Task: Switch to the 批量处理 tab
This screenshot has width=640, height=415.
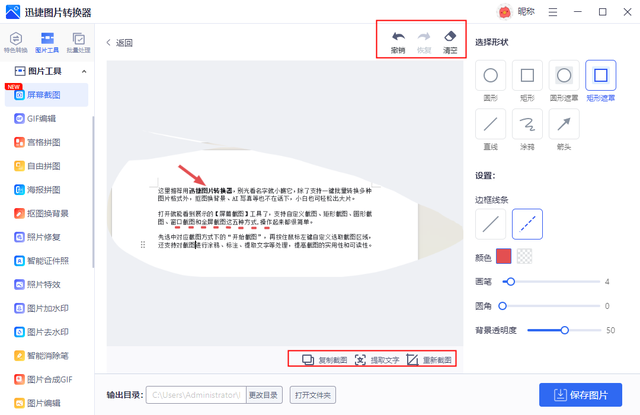Action: click(78, 42)
